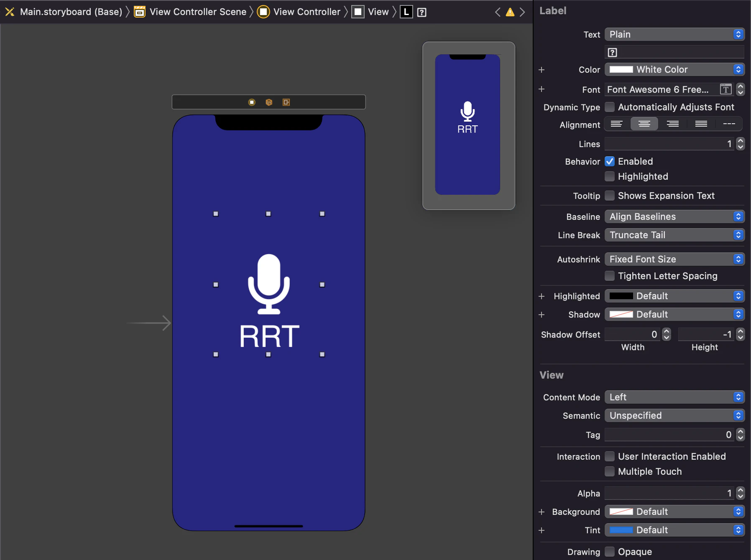
Task: Open the Background dropdown set to Default
Action: (674, 512)
